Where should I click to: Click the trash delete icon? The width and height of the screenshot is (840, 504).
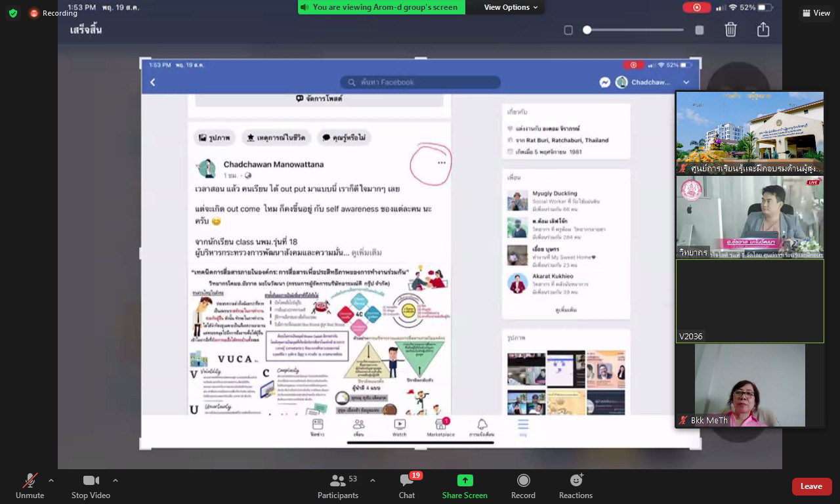coord(730,30)
